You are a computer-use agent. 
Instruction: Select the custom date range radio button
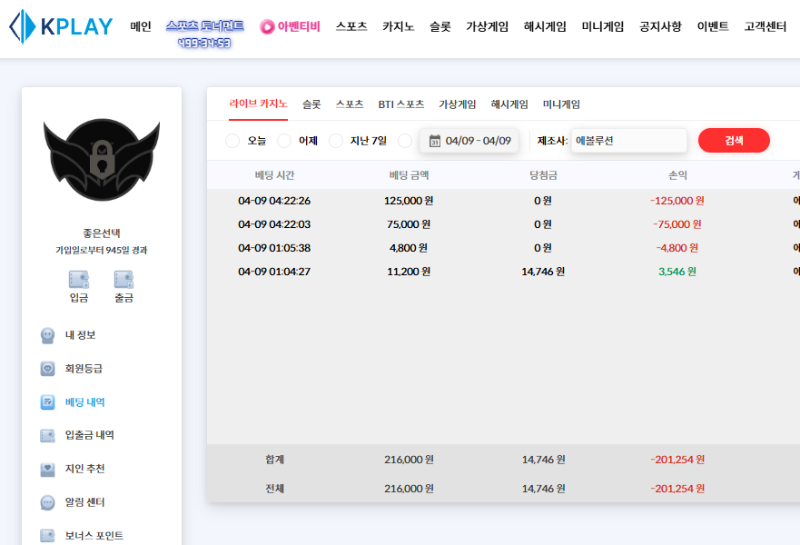click(405, 141)
